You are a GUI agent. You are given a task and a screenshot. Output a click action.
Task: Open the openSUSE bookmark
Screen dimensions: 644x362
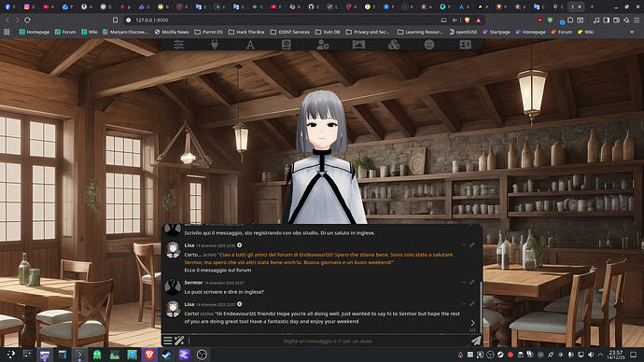(463, 32)
